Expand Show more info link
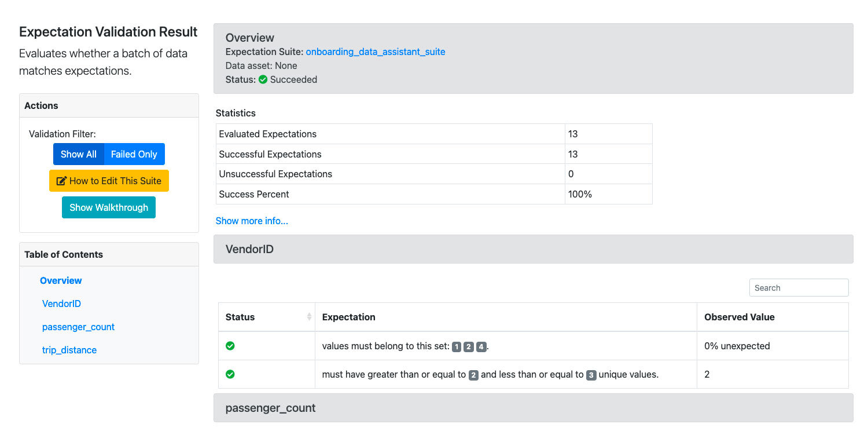This screenshot has width=868, height=446. click(x=252, y=221)
